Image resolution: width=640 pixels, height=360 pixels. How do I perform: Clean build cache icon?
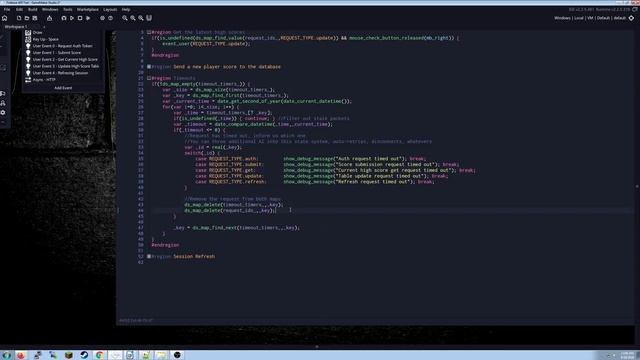tap(88, 18)
